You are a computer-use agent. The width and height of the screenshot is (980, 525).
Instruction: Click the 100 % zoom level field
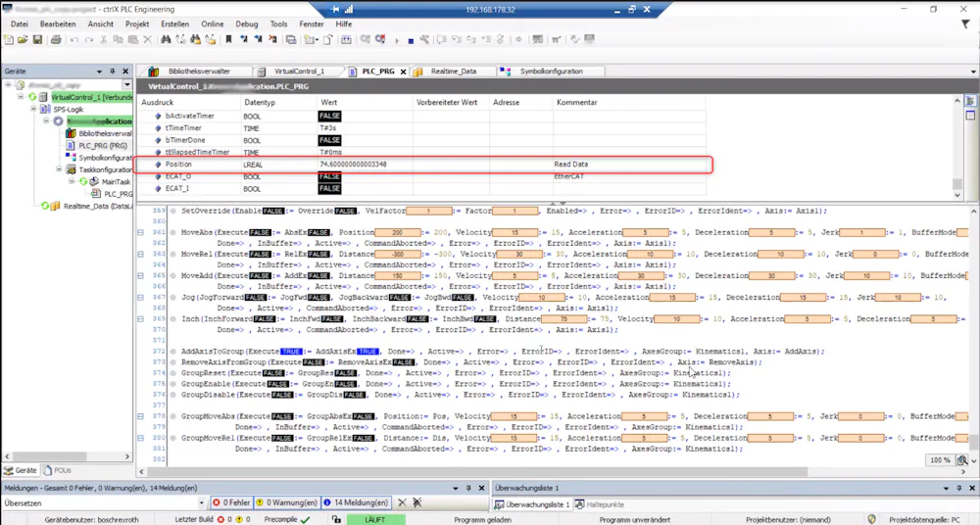click(x=940, y=460)
